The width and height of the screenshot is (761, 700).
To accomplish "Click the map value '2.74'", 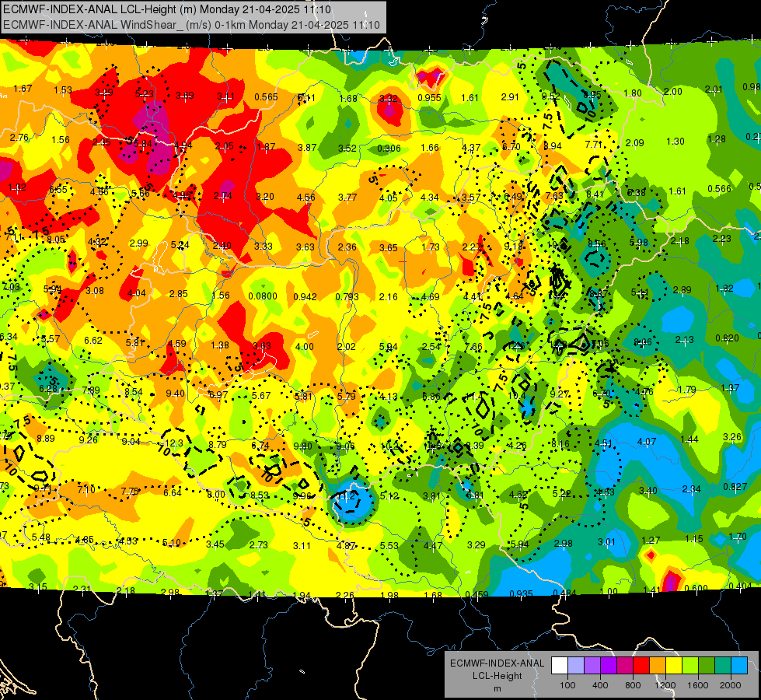I will pyautogui.click(x=223, y=196).
